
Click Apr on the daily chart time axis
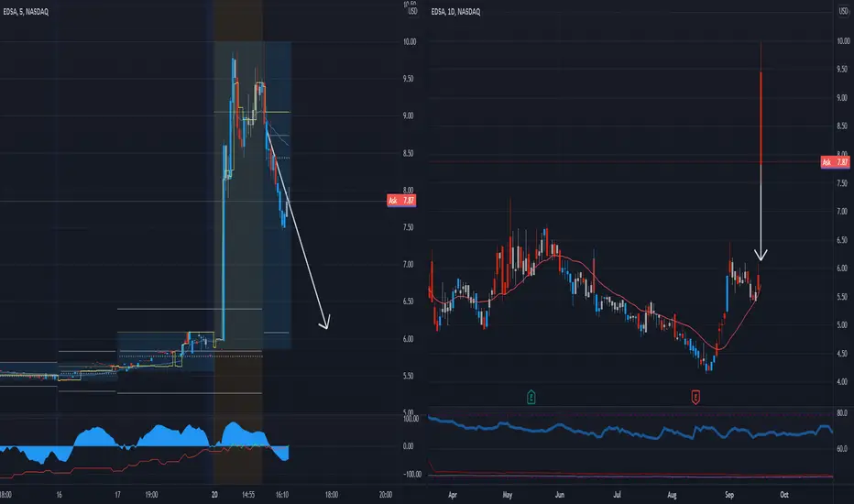[x=452, y=495]
